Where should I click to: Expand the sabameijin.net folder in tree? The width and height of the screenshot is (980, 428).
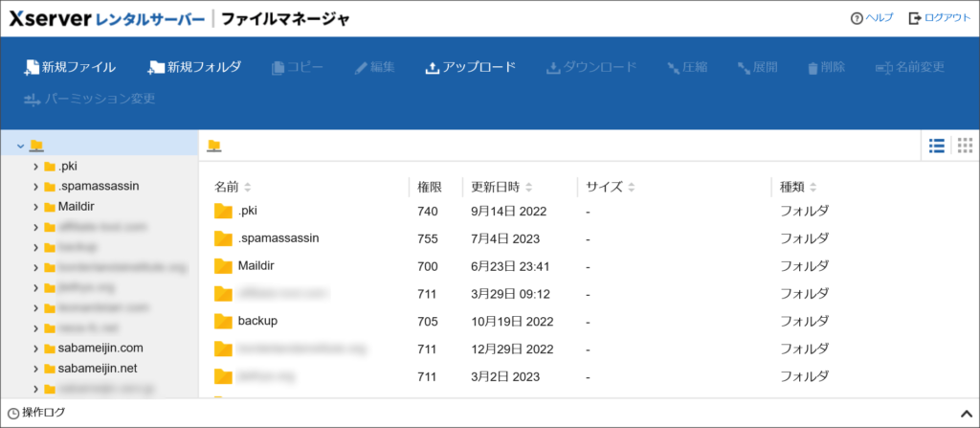[x=35, y=369]
